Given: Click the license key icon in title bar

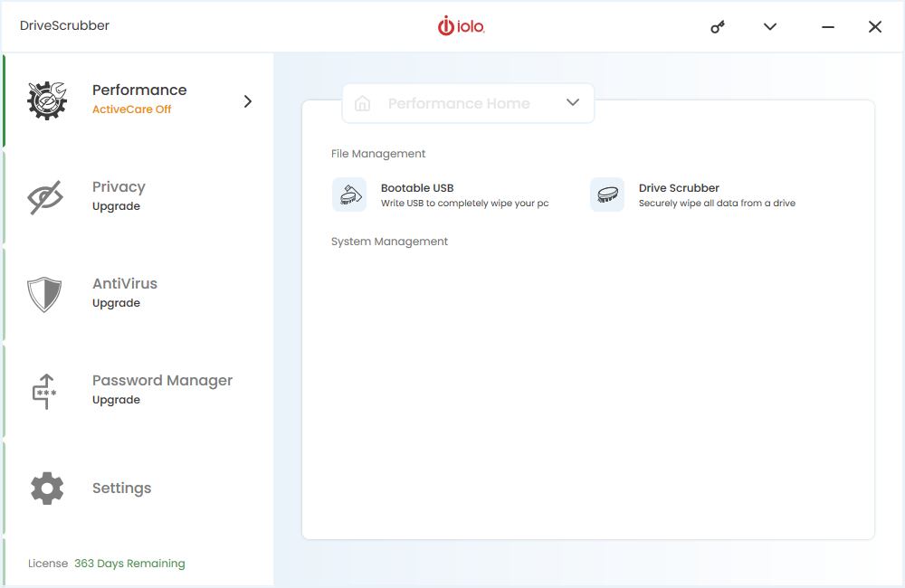Looking at the screenshot, I should click(x=718, y=26).
